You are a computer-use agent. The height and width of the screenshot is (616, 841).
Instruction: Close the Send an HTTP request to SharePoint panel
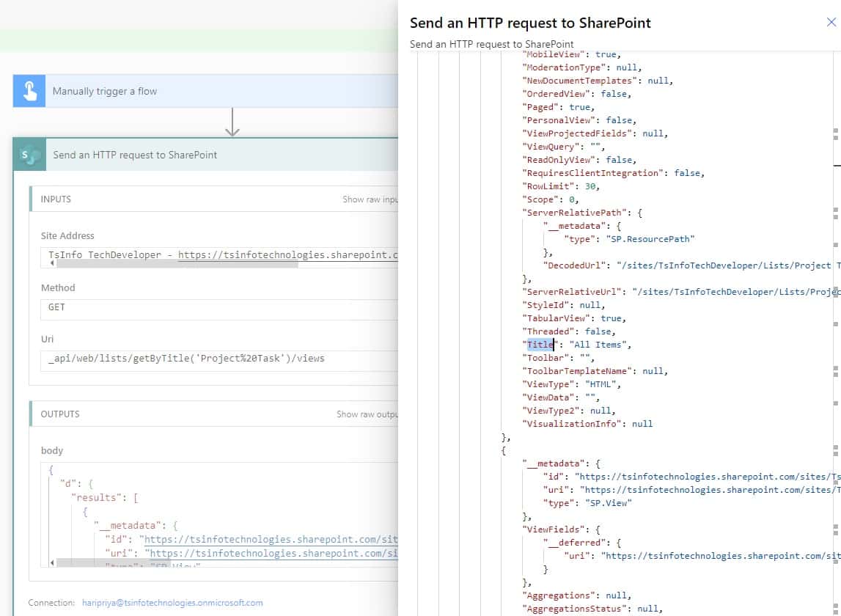[x=829, y=22]
